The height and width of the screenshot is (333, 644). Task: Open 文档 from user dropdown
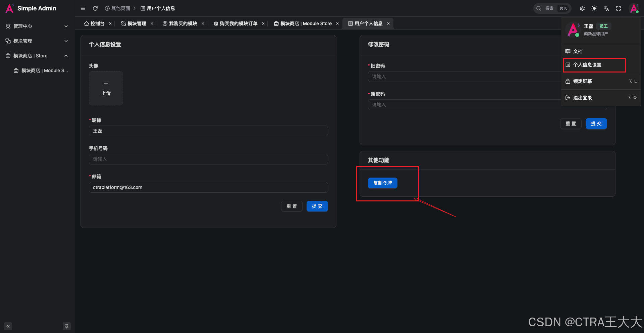click(x=601, y=51)
